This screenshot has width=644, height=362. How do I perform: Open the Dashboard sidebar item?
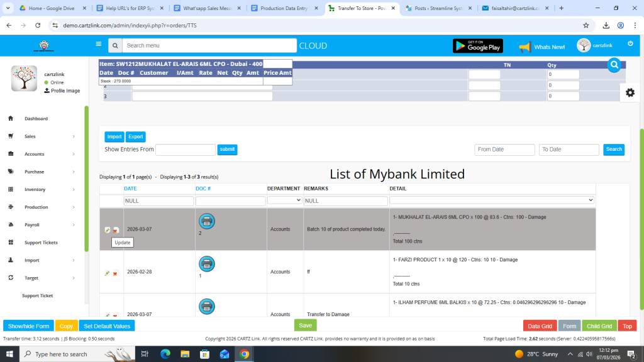36,119
